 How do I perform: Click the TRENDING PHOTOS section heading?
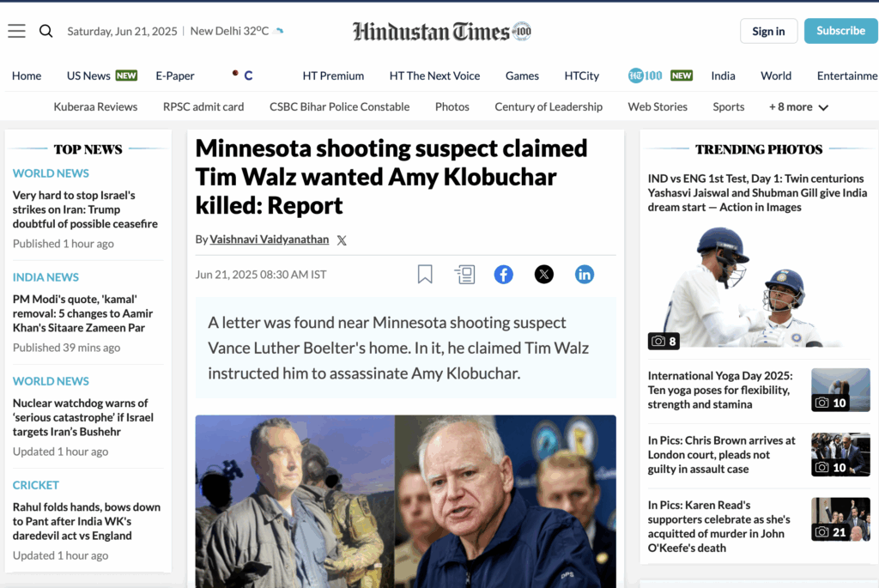pyautogui.click(x=759, y=149)
